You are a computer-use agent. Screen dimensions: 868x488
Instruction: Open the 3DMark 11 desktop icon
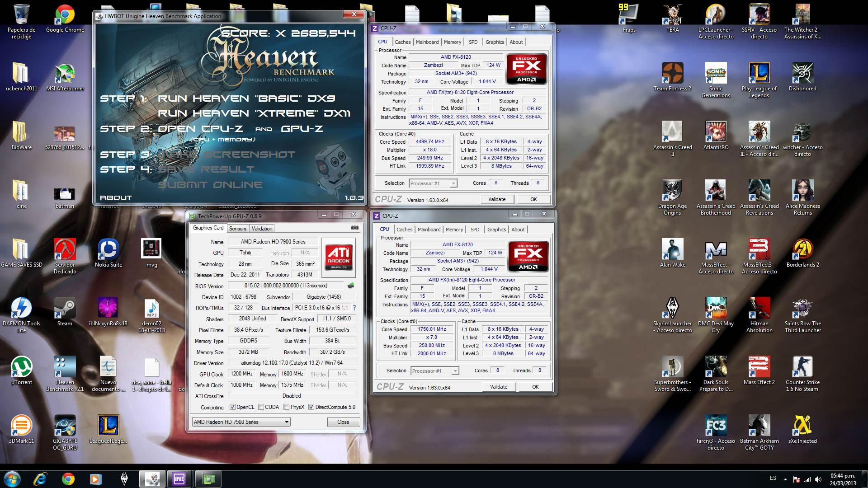pos(21,429)
